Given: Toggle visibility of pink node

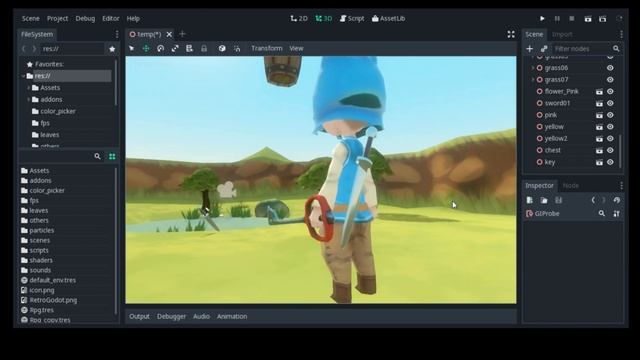Looking at the screenshot, I should coord(610,115).
